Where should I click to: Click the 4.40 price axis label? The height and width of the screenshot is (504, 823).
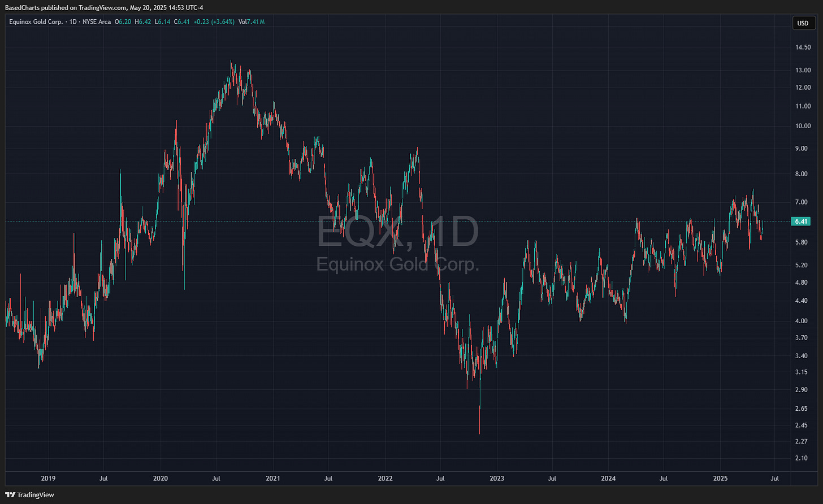click(803, 301)
